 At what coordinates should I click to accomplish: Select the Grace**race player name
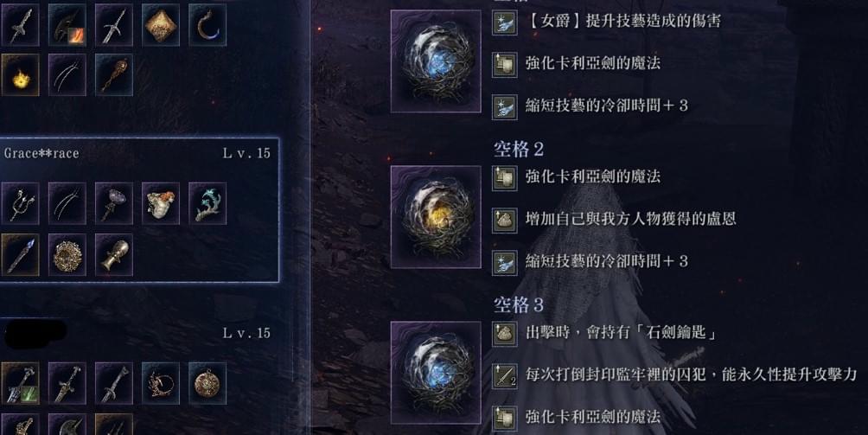pos(41,153)
